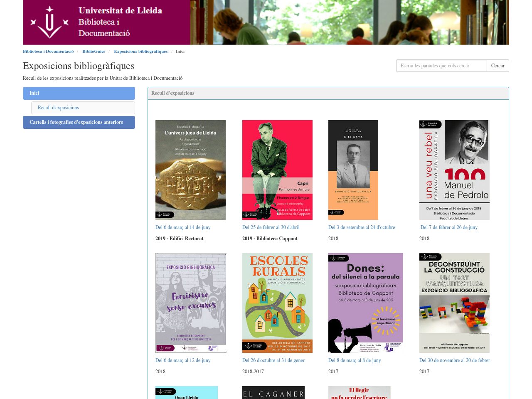This screenshot has height=399, width=532.
Task: Open the 'Capri' exhibition poster thumbnail
Action: [x=277, y=170]
